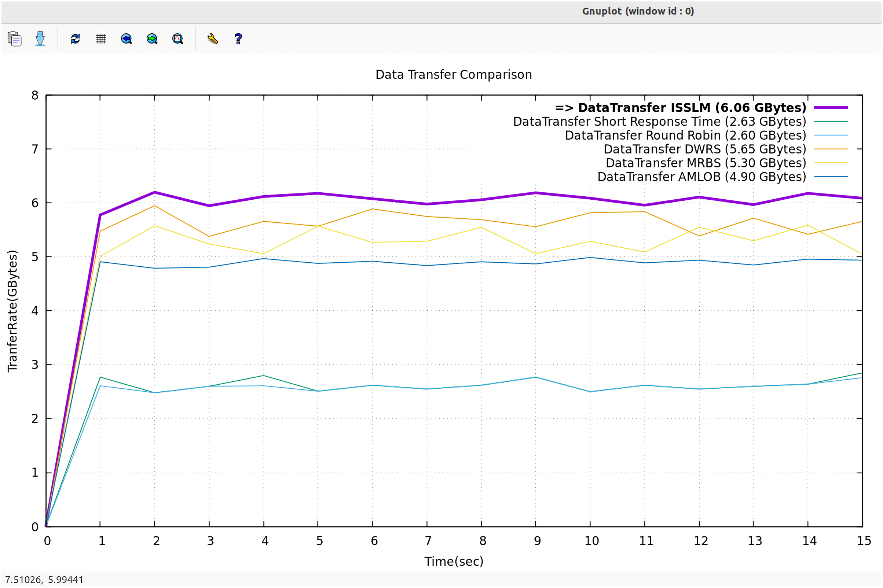The height and width of the screenshot is (588, 883).
Task: Replot the graph with refresh icon
Action: pos(76,39)
